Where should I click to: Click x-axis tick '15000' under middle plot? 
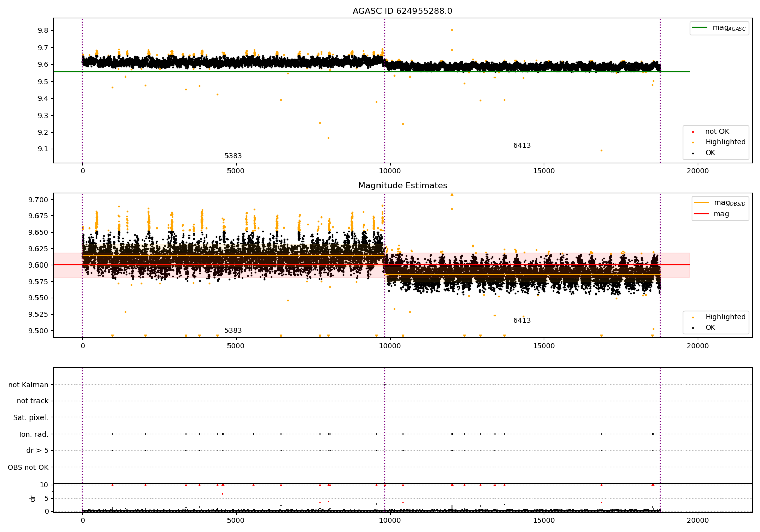pos(544,346)
